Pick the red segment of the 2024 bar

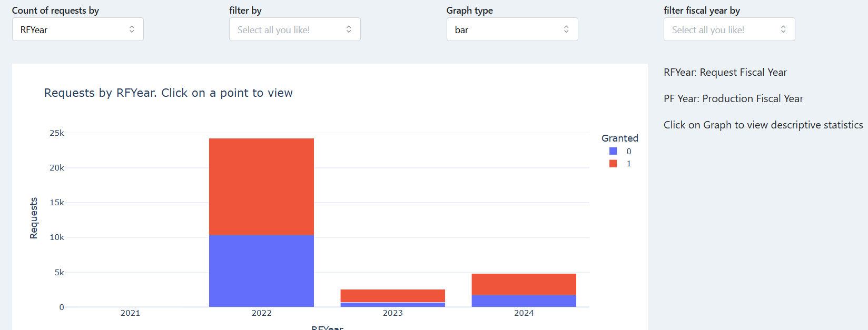tap(524, 284)
